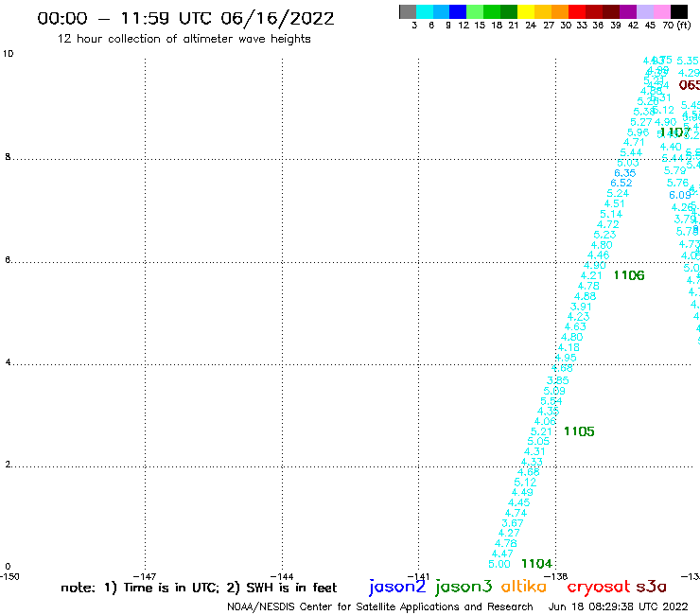Click the black legend swatch at the end

tap(678, 11)
